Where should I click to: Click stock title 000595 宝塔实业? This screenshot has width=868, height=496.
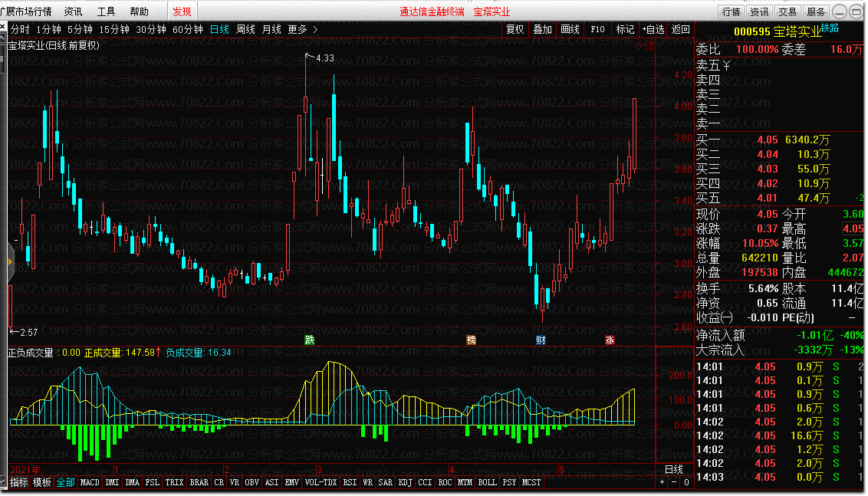click(x=778, y=32)
